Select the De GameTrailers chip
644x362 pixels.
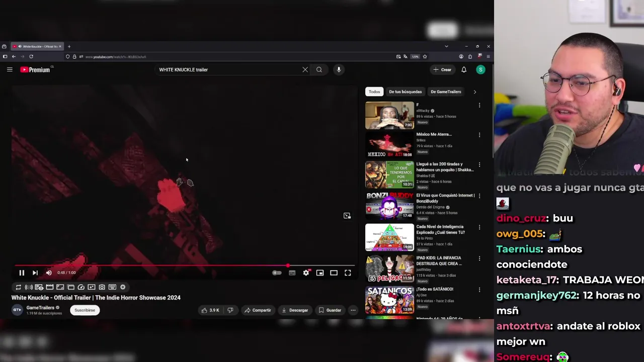(x=446, y=92)
